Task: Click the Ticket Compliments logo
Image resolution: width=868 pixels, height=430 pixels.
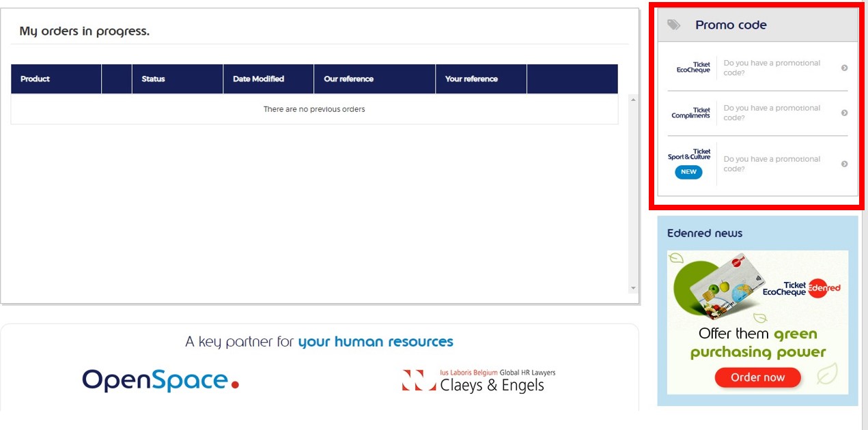Action: tap(690, 113)
